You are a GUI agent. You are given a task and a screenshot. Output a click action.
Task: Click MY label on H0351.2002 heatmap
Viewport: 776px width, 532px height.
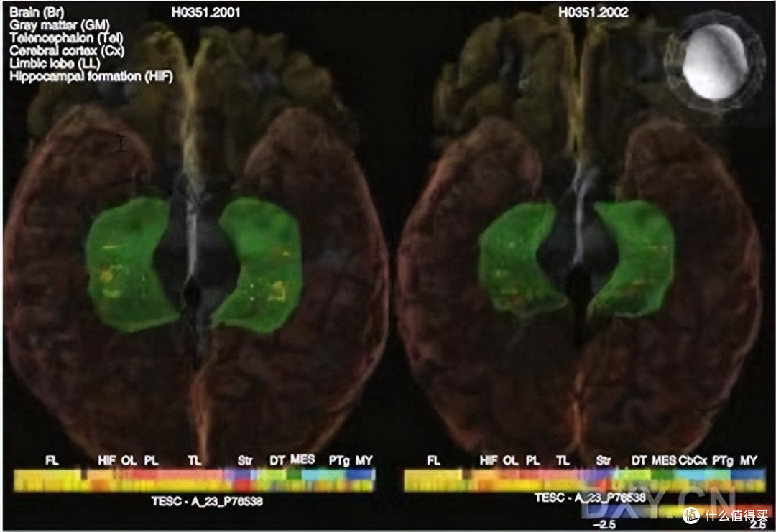click(x=748, y=461)
